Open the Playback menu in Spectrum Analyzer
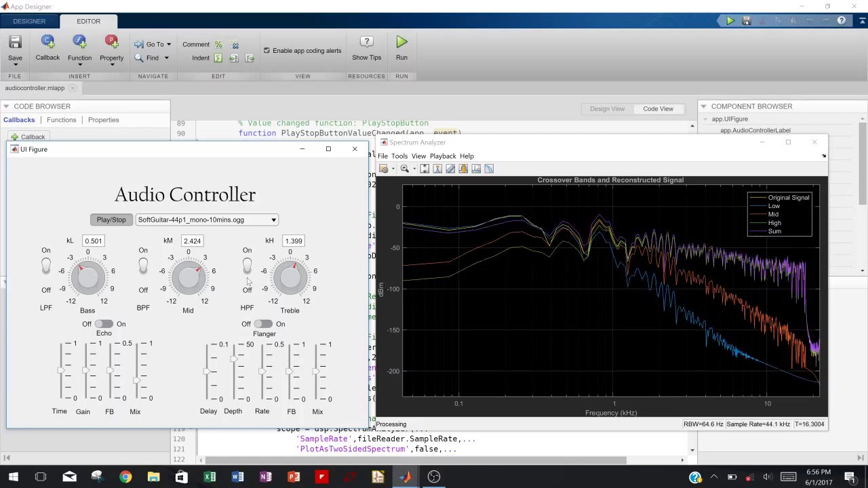 click(443, 156)
